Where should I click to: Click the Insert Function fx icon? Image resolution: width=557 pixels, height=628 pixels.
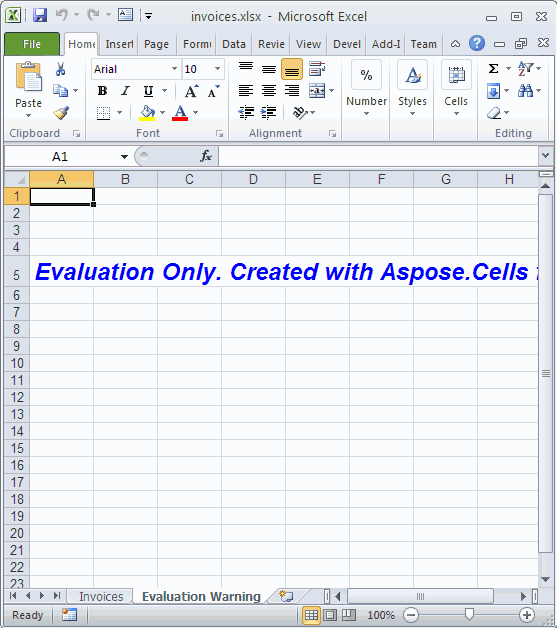(x=206, y=156)
